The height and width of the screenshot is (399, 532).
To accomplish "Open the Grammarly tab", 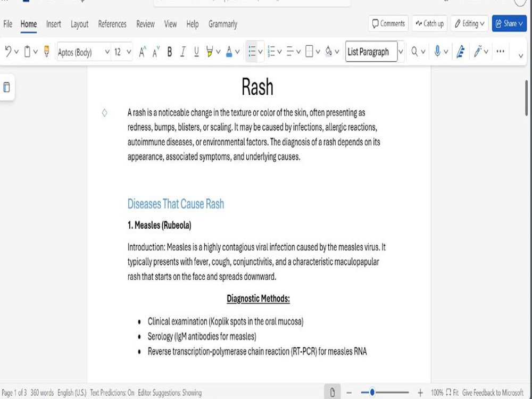I will (222, 24).
